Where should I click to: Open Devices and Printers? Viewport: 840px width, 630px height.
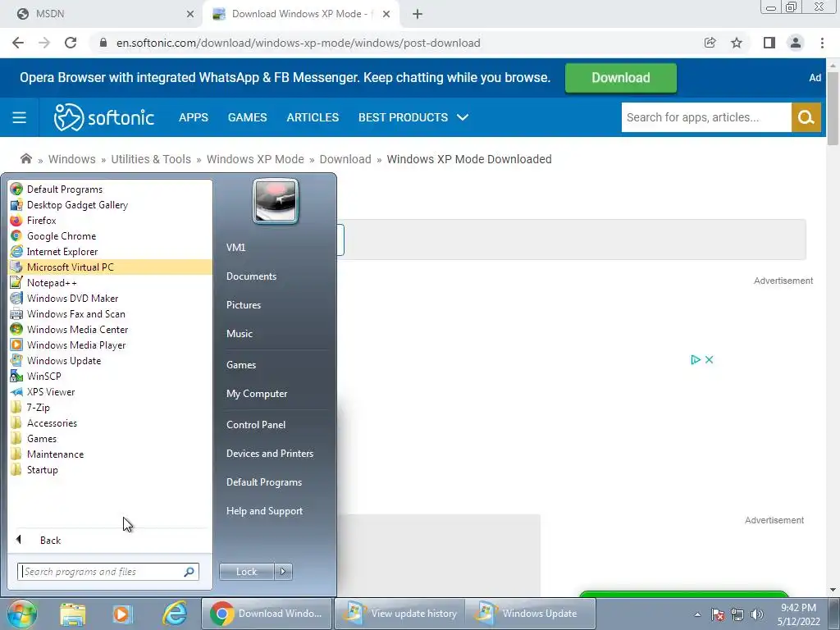pos(269,454)
